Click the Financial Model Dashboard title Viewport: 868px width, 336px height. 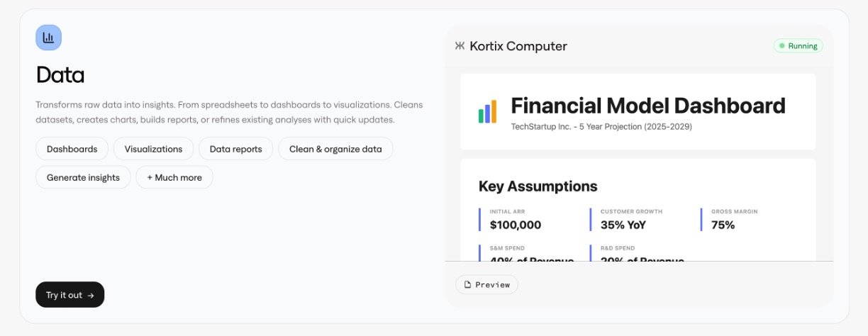click(647, 106)
